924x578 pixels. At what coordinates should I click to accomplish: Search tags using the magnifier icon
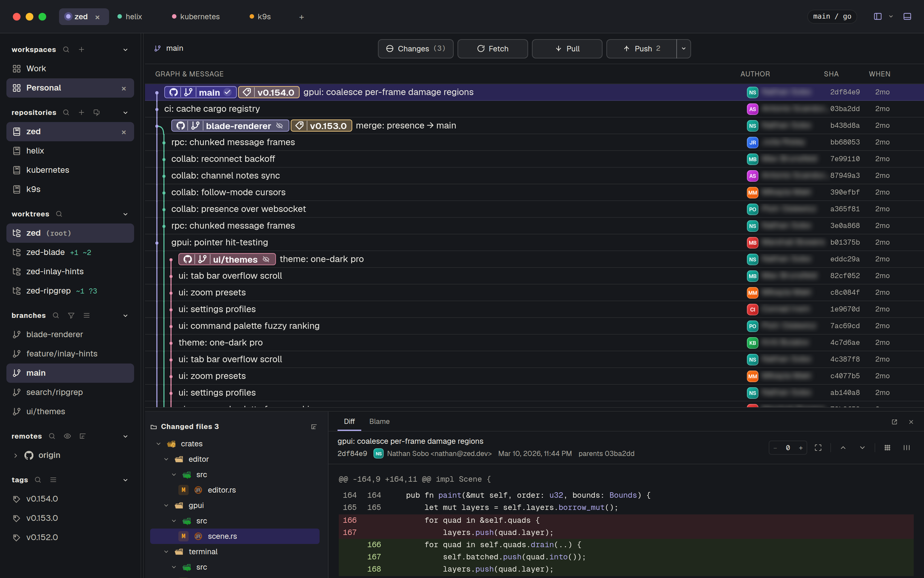click(x=38, y=480)
